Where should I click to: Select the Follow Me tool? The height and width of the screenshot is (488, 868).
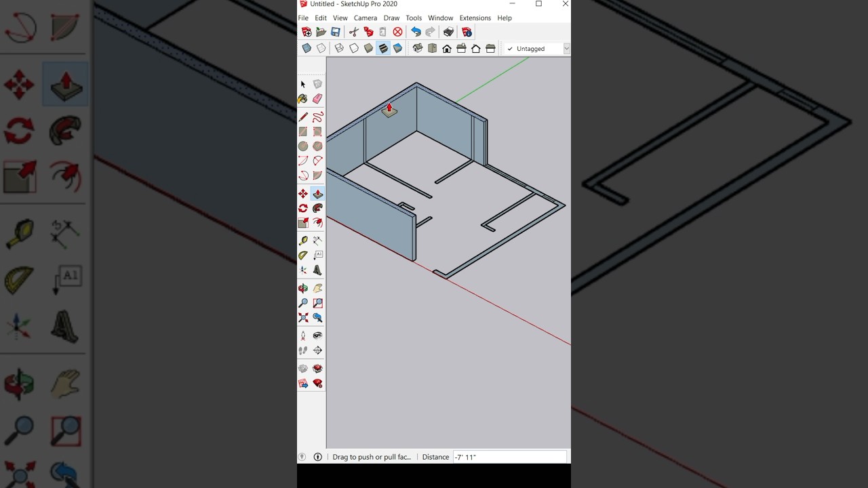point(317,208)
